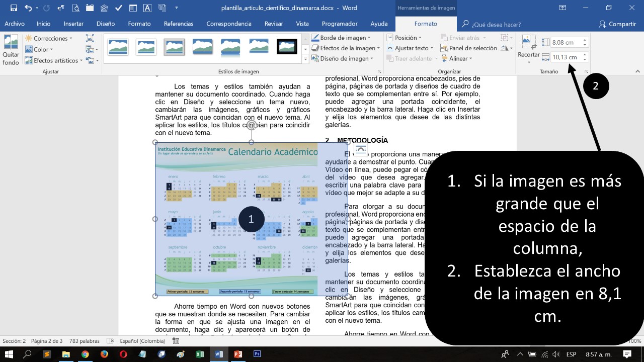Open the undo history dropdown arrow

pyautogui.click(x=36, y=8)
